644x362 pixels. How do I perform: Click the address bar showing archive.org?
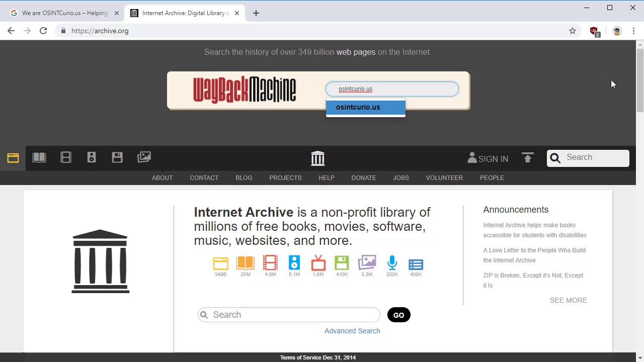[317, 31]
